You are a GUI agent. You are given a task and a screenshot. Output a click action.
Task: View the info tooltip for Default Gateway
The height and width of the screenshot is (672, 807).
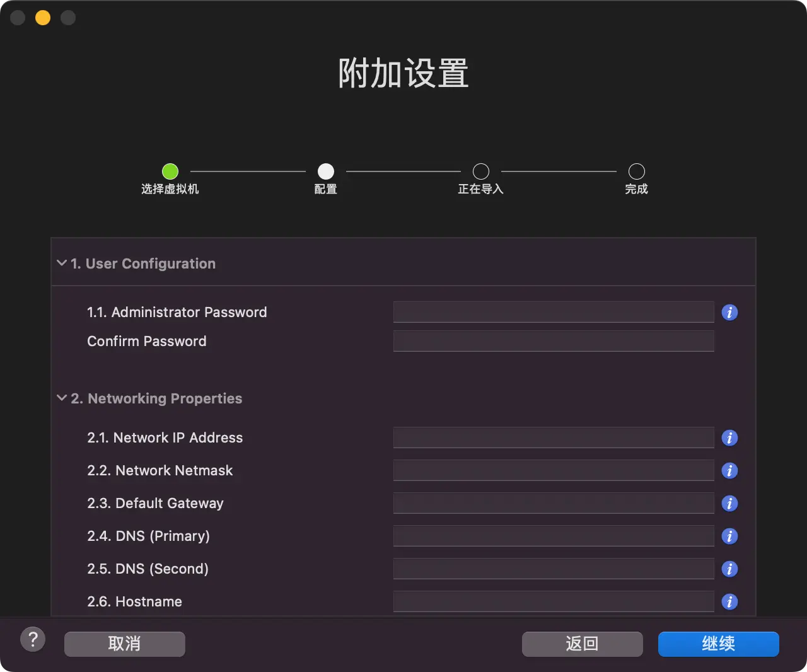[729, 503]
